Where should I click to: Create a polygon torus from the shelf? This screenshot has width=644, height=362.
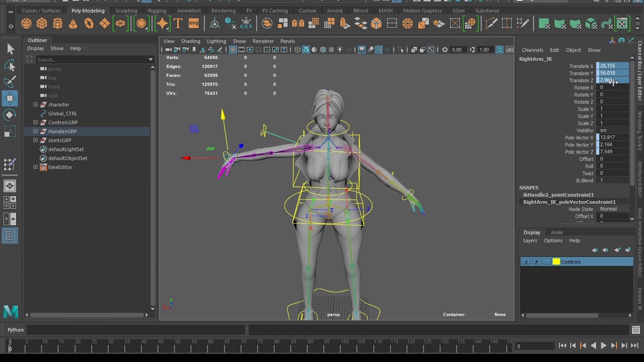pos(89,23)
